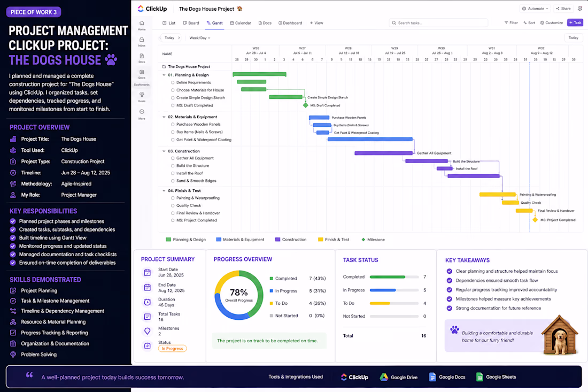The image size is (588, 392).
Task: Open the Home sidebar icon
Action: tap(142, 23)
